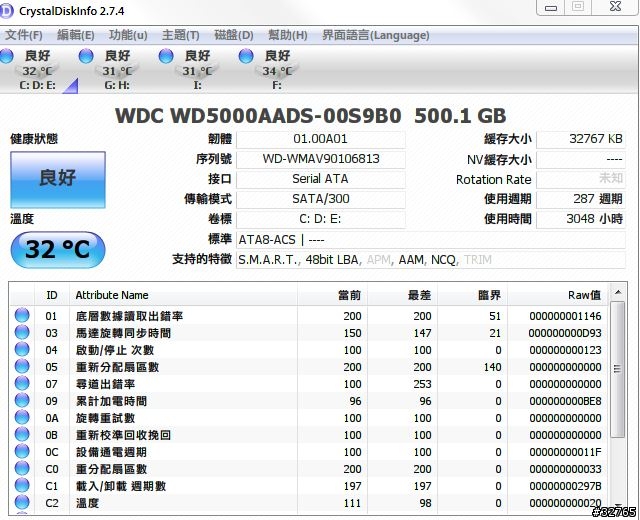Image resolution: width=640 pixels, height=520 pixels.
Task: Click the scroll up arrow of attribute list
Action: click(618, 292)
